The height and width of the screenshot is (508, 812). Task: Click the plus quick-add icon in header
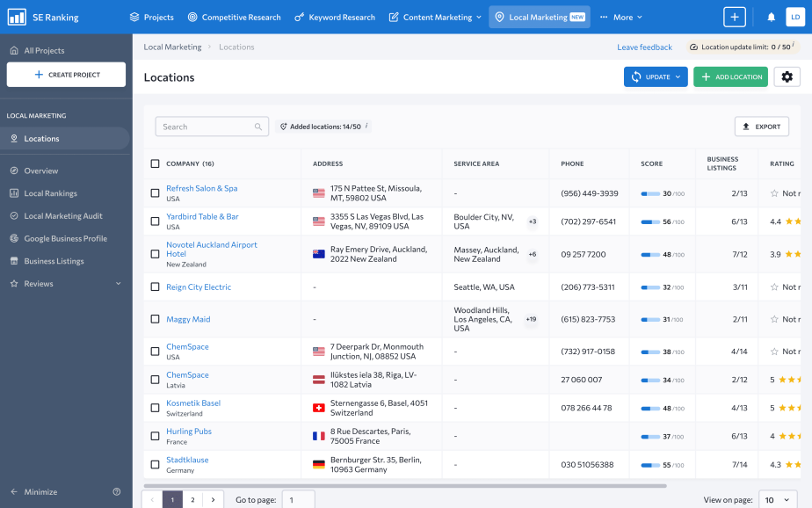click(735, 17)
